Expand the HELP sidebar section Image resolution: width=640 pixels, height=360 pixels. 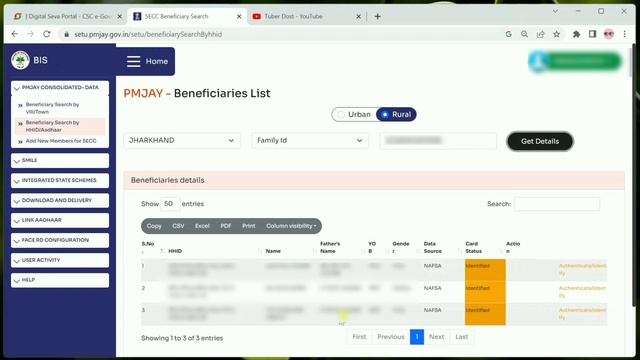pos(60,280)
